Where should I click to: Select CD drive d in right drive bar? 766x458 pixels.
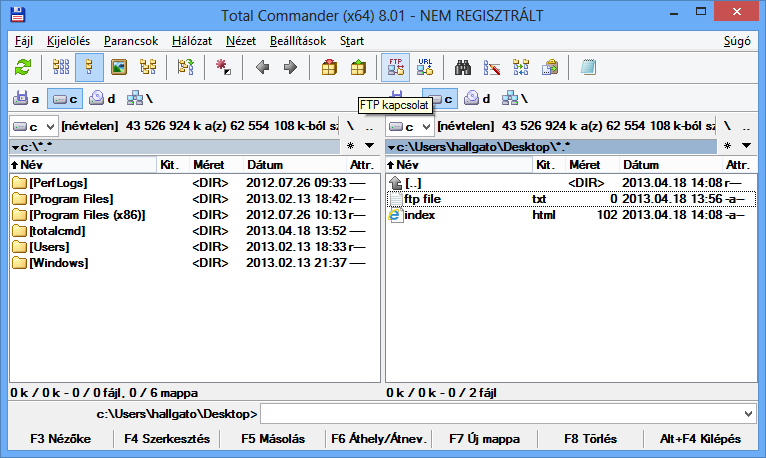[x=477, y=99]
